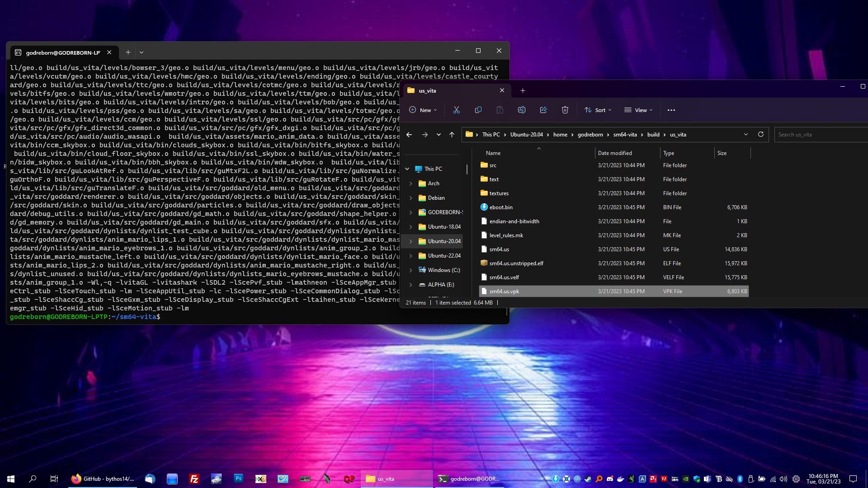
Task: Add a new tab in File Explorer
Action: (x=523, y=90)
